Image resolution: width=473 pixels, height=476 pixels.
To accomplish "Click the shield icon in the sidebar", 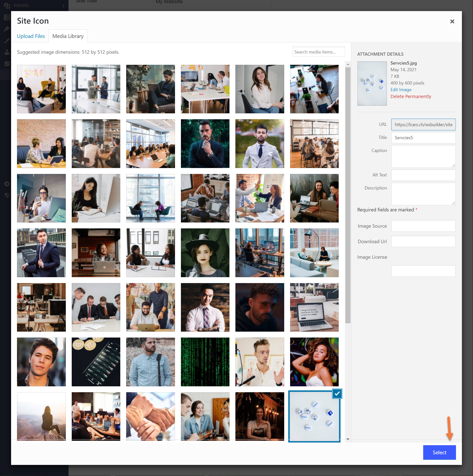I will (7, 195).
